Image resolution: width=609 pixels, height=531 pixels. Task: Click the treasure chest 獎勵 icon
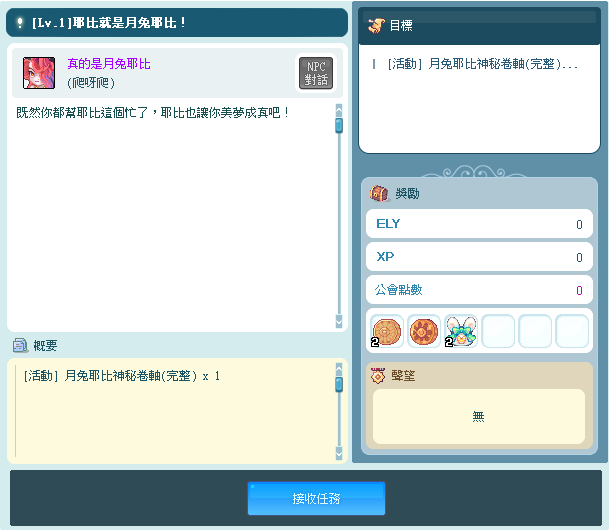pos(379,193)
